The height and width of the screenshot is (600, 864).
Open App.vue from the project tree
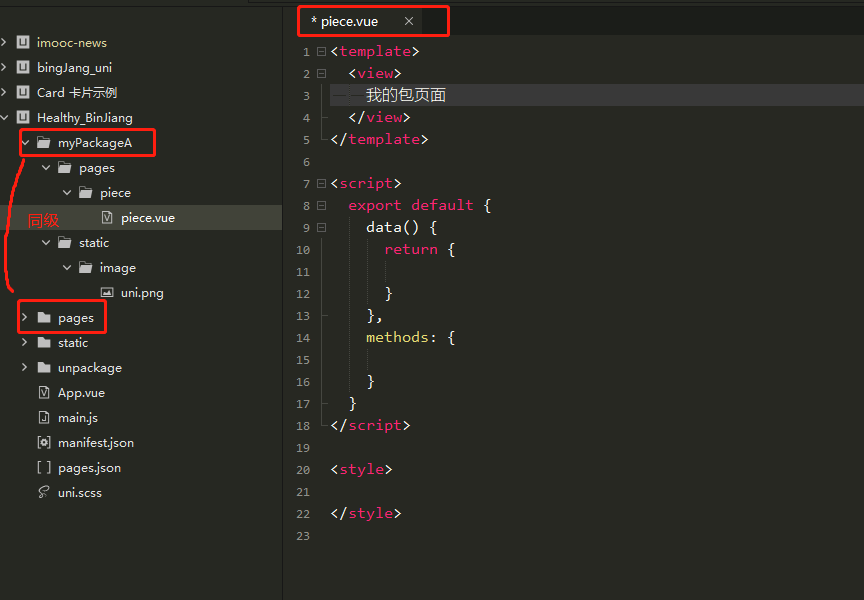point(81,392)
